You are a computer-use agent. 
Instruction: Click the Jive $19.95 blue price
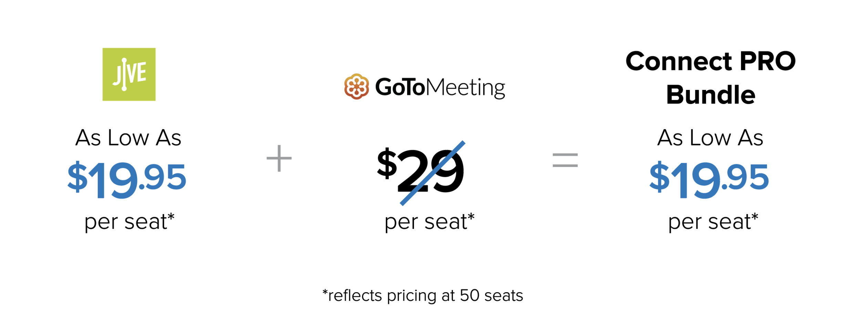(127, 179)
